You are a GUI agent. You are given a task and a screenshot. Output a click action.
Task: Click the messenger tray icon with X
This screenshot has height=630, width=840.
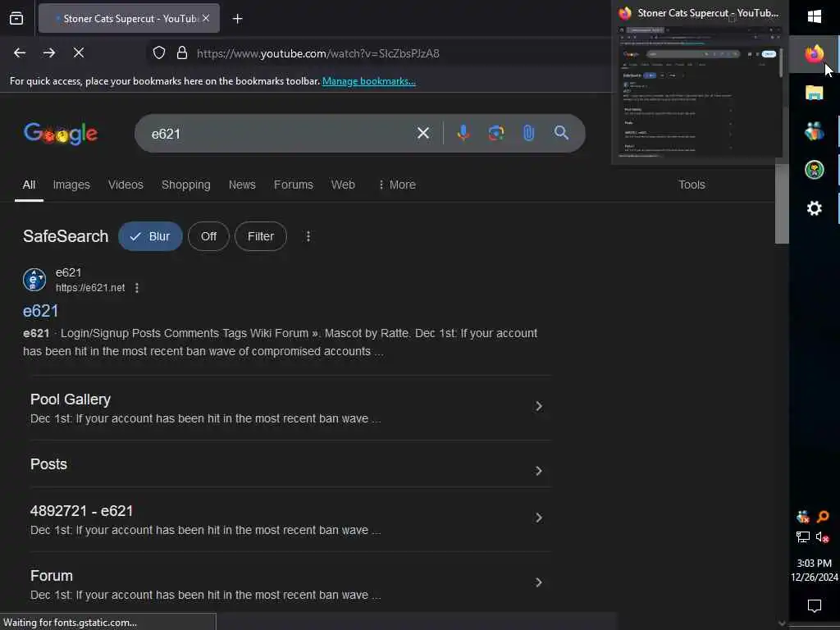[802, 517]
